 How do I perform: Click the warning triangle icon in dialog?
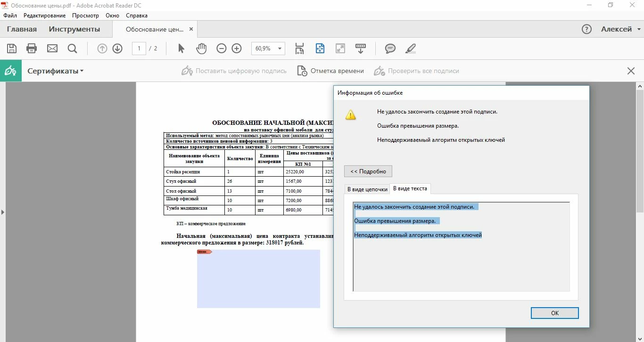(x=351, y=115)
